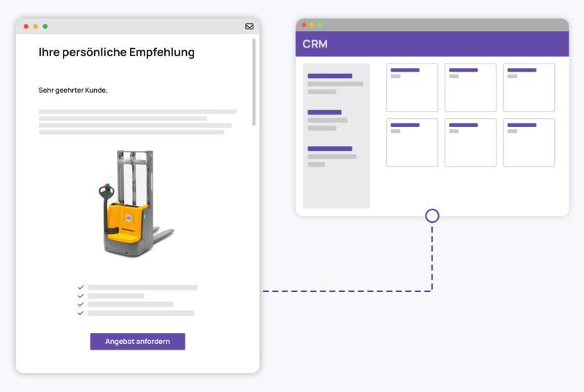Click the 'Angebot anfordern' button
The height and width of the screenshot is (392, 584).
pos(137,342)
